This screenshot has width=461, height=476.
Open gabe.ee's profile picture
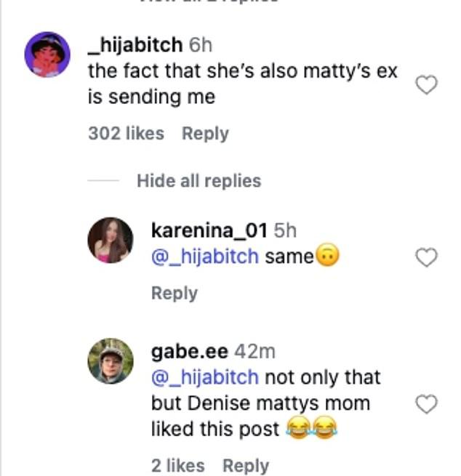coord(111,361)
